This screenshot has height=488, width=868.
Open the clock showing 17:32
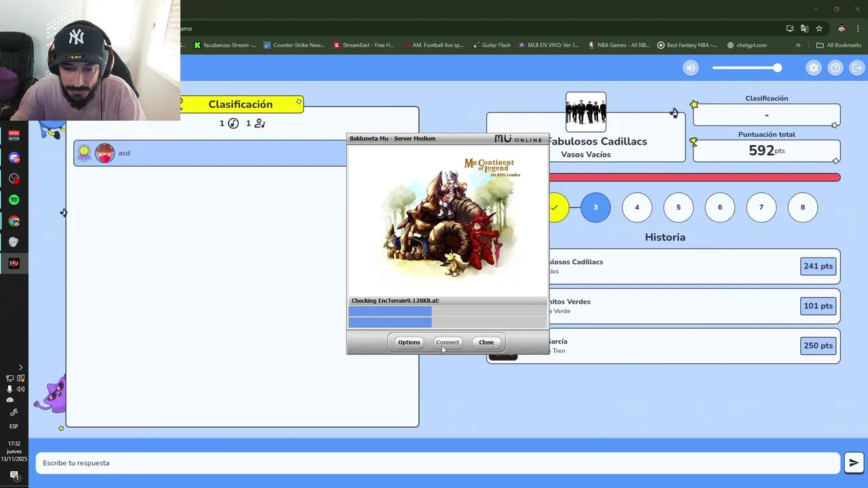(14, 451)
